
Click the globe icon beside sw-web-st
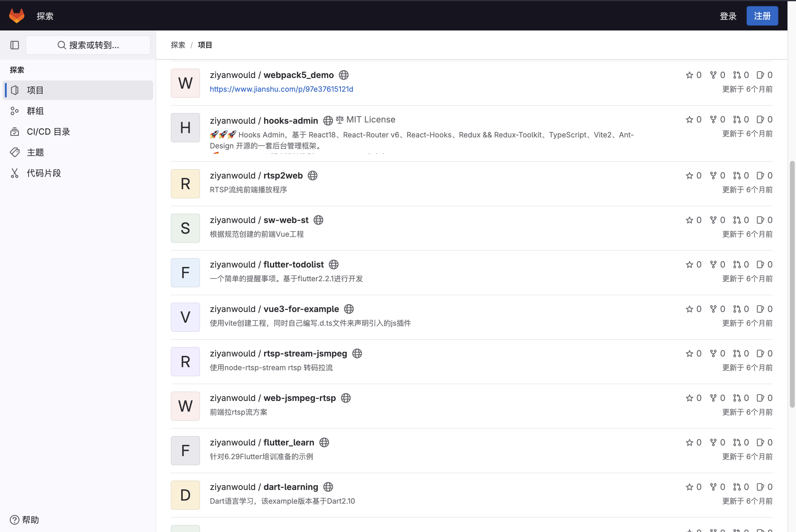click(318, 220)
